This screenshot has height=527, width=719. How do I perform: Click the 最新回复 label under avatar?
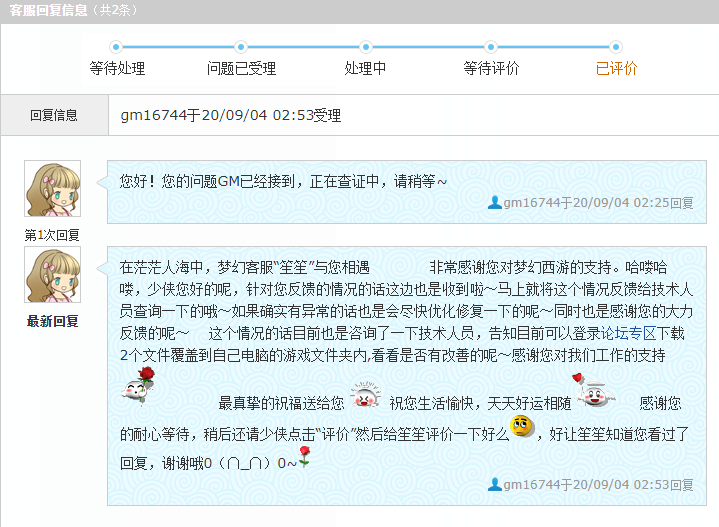pyautogui.click(x=52, y=322)
